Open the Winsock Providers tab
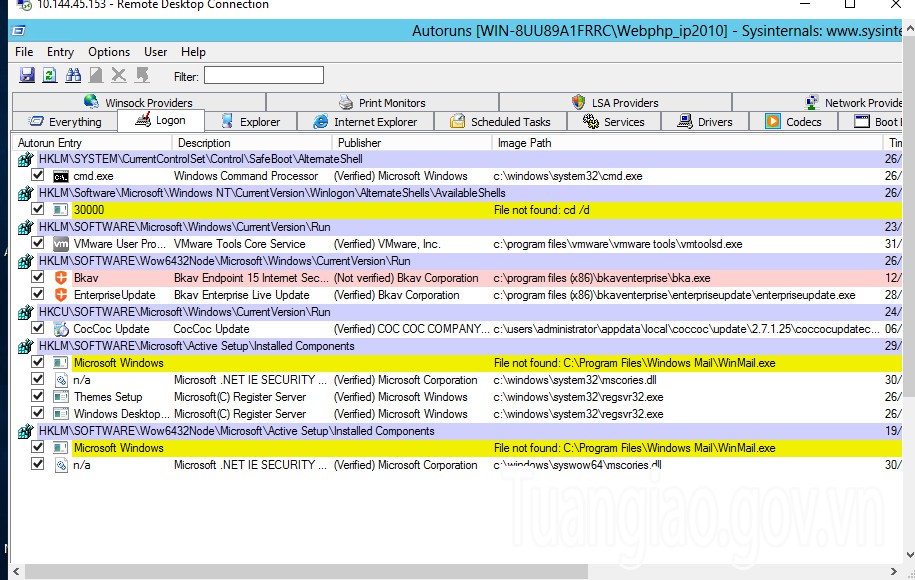Viewport: 915px width, 580px height. (x=139, y=103)
